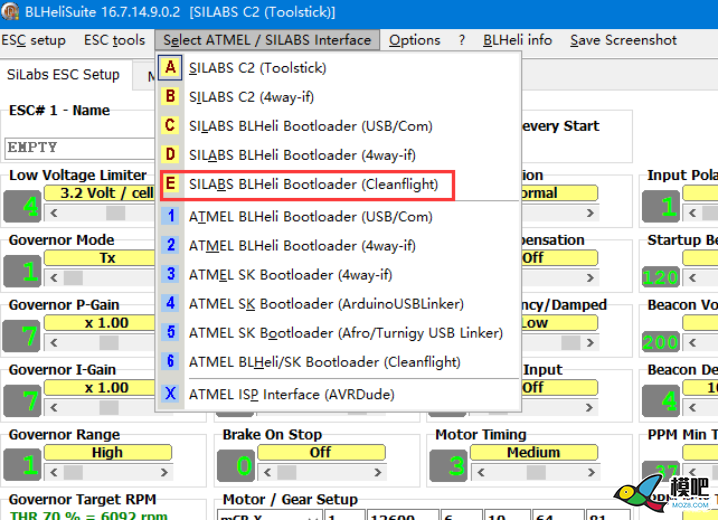The height and width of the screenshot is (520, 718).
Task: Decrease Governor I-Gain with left arrow
Action: tap(54, 407)
